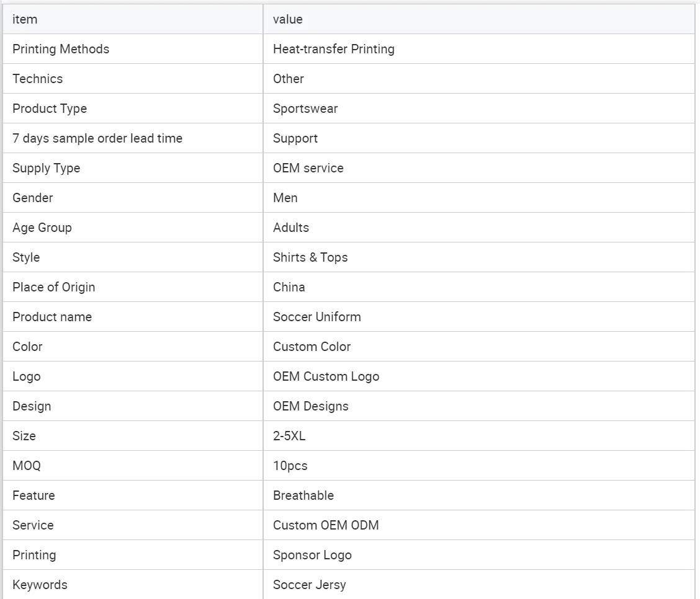The image size is (700, 599).
Task: Select the 'Printing Methods' label cell
Action: (x=61, y=49)
